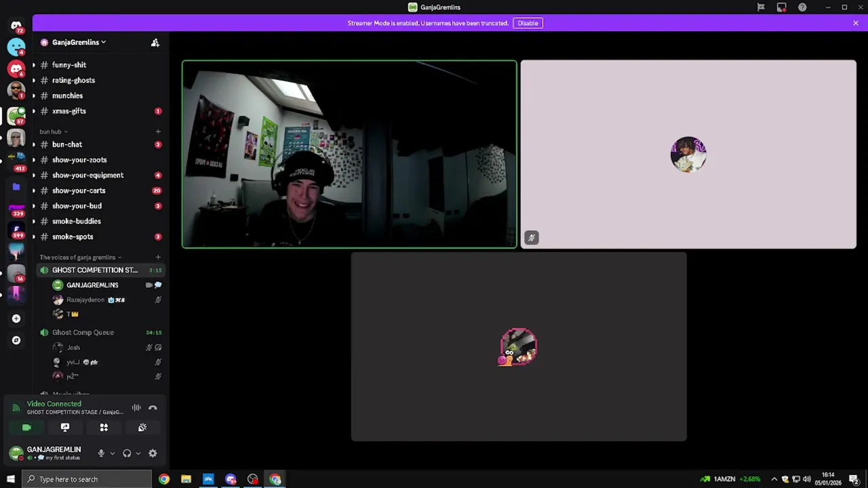Open Windows Start menu
868x488 pixels.
tap(10, 479)
